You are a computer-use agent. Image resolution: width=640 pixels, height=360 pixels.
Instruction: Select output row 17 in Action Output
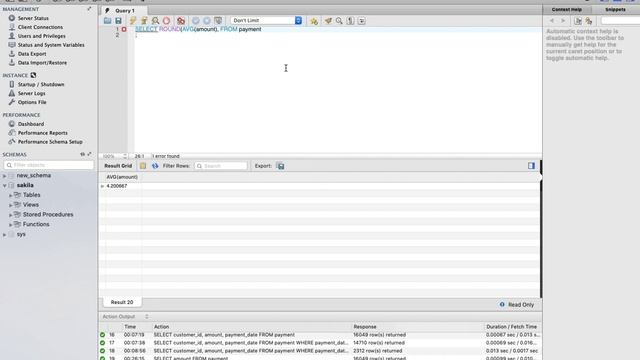(320, 343)
